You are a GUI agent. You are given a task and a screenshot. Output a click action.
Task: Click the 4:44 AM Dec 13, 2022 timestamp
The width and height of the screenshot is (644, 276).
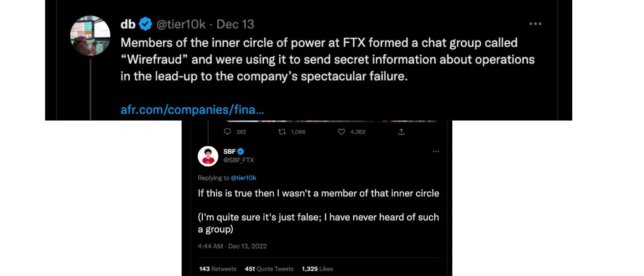(x=232, y=246)
